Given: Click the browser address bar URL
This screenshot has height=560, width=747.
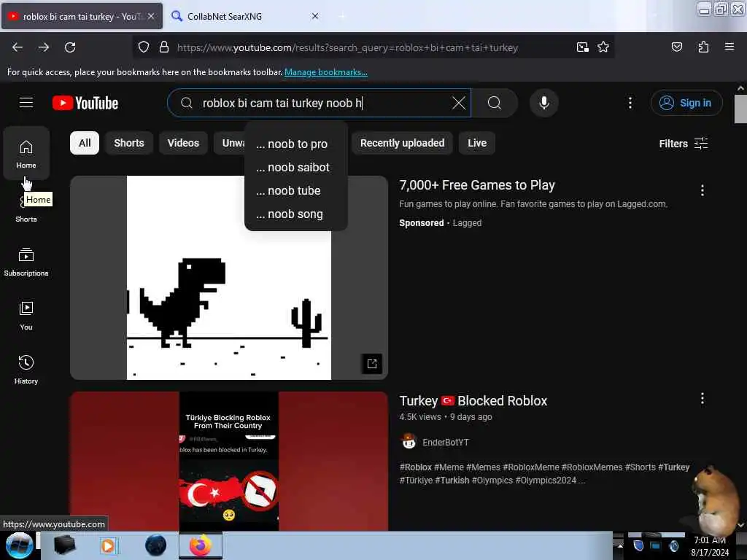Looking at the screenshot, I should [x=347, y=47].
